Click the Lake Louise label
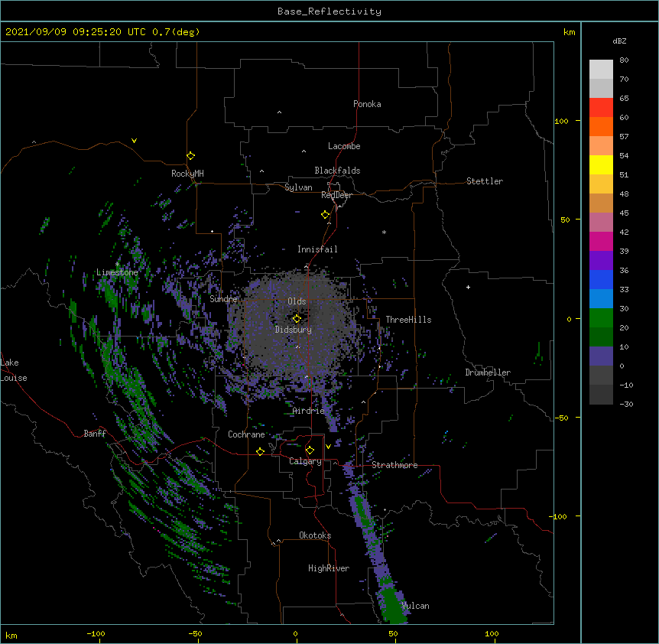This screenshot has width=659, height=644. click(x=14, y=370)
